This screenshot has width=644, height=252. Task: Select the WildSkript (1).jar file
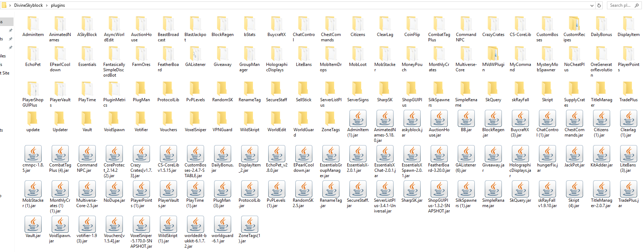[x=168, y=230]
